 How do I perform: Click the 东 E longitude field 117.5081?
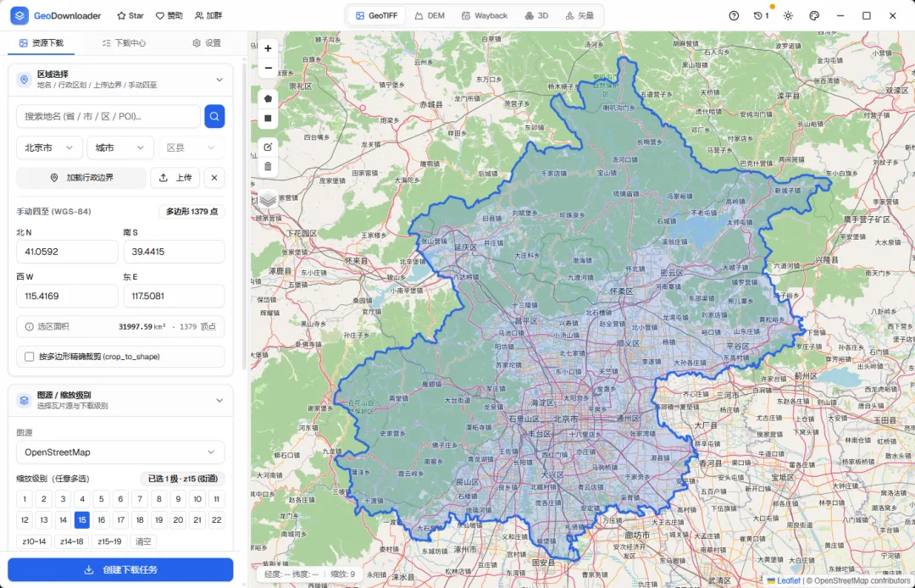[174, 296]
